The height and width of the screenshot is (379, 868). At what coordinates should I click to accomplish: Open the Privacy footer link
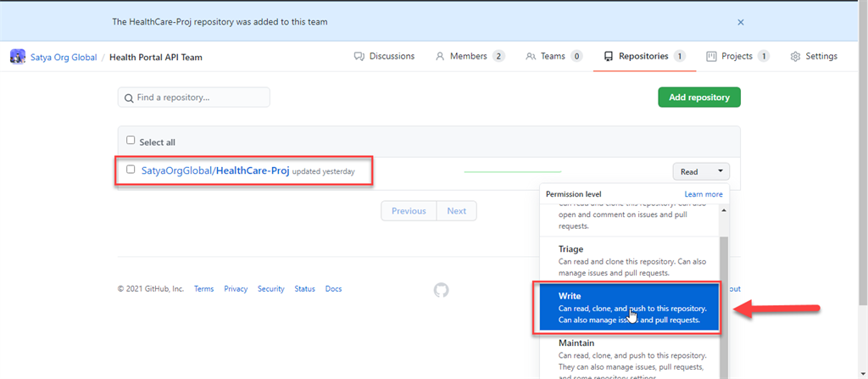click(x=236, y=288)
